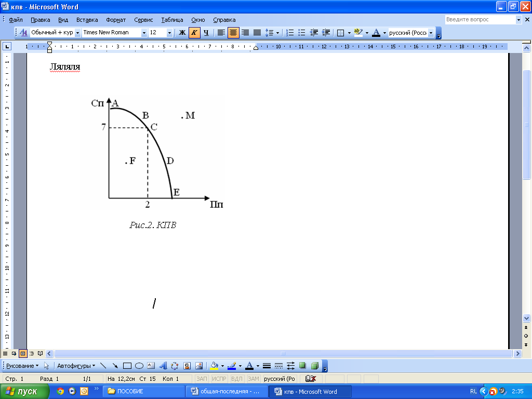Image resolution: width=532 pixels, height=399 pixels.
Task: Justify the paragraph text
Action: pyautogui.click(x=257, y=33)
